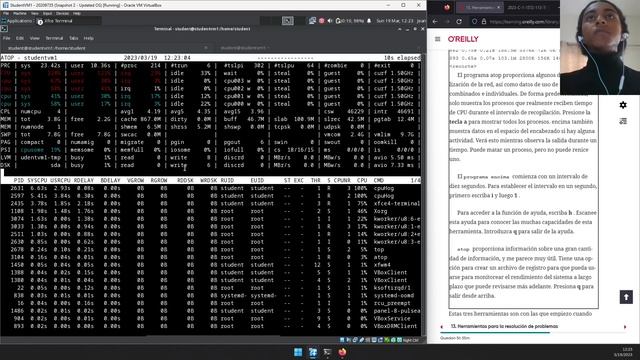Close the first terminal tab
Viewport: 640px width, 360px height.
206,48
